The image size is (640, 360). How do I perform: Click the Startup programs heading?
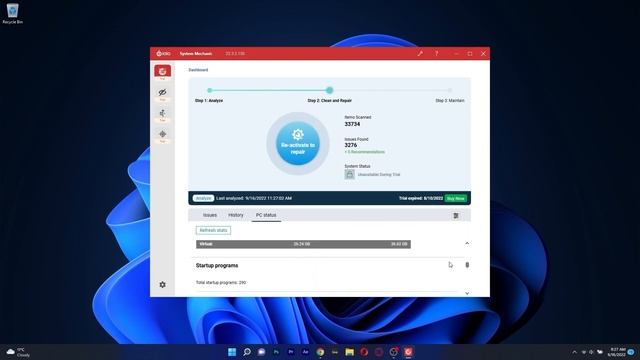(x=217, y=265)
